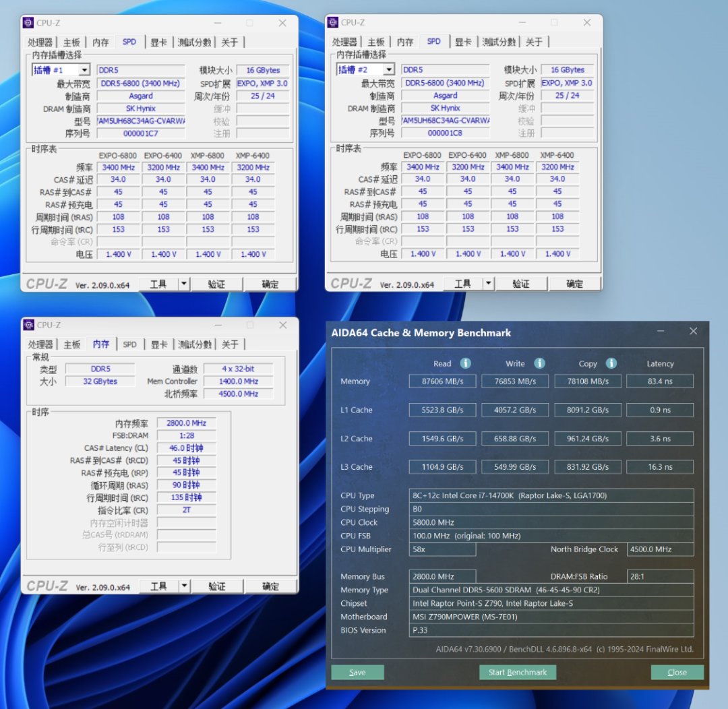Image resolution: width=728 pixels, height=709 pixels.
Task: Expand 工具 arrow in slot #2 CPU-Z window
Action: pyautogui.click(x=489, y=283)
